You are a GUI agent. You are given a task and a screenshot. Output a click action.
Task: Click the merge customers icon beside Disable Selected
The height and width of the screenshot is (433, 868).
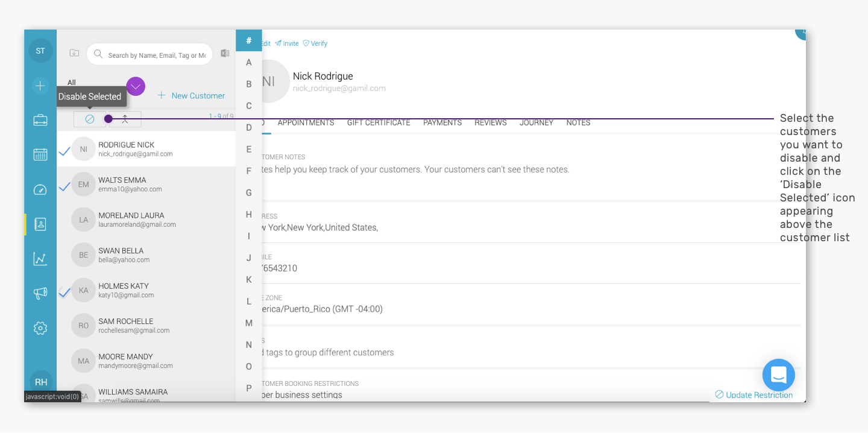click(x=125, y=119)
